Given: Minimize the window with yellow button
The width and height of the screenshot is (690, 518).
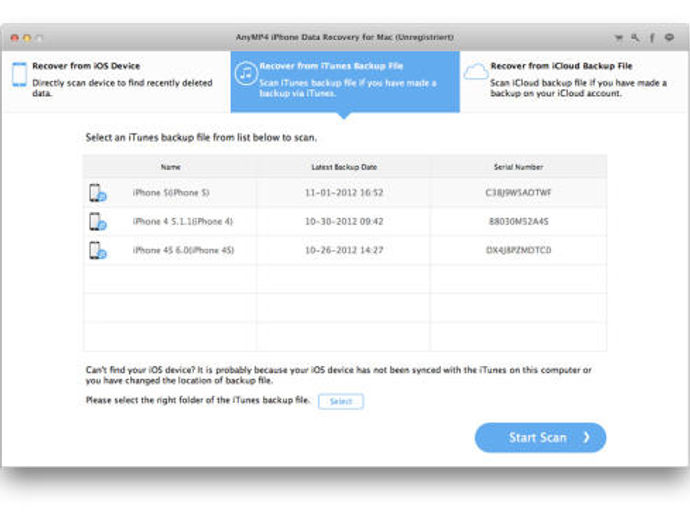Looking at the screenshot, I should point(27,38).
